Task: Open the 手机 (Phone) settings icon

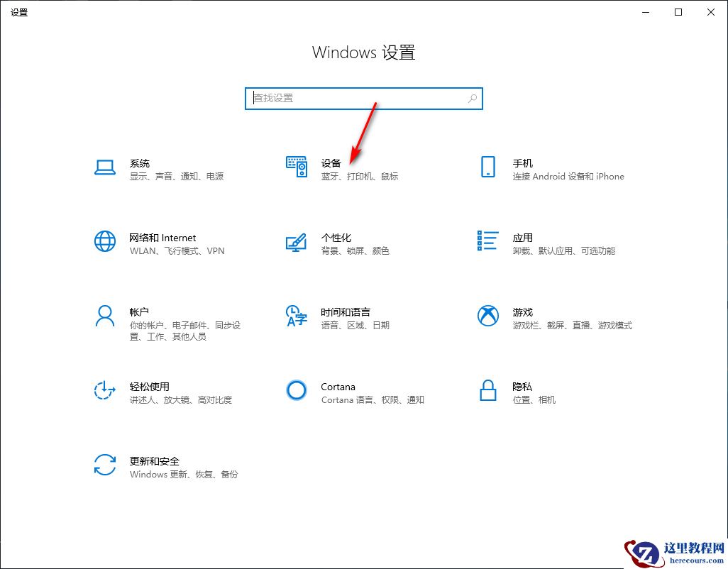Action: (487, 167)
